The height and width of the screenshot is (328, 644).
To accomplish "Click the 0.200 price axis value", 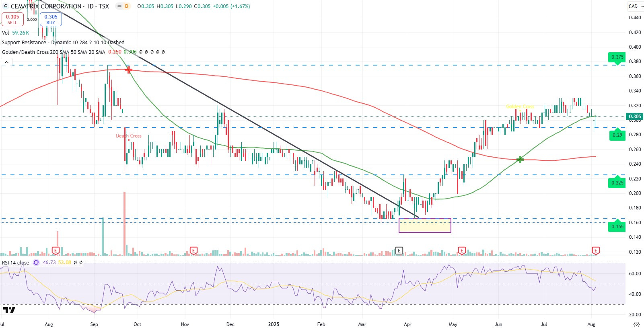I will [x=635, y=193].
